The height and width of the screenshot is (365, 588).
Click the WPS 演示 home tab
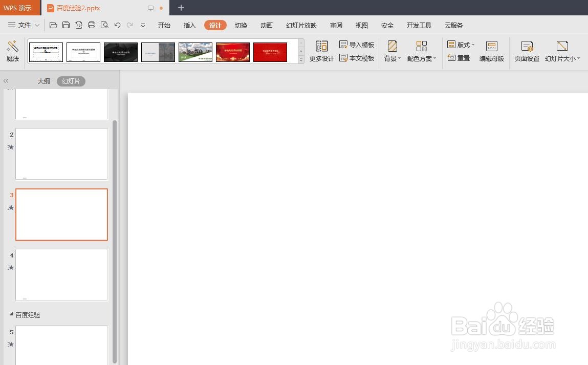tap(20, 8)
